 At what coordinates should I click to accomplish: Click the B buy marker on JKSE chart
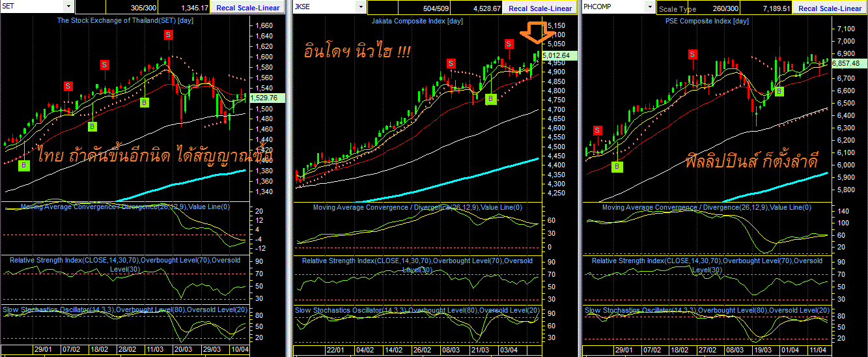(x=492, y=99)
